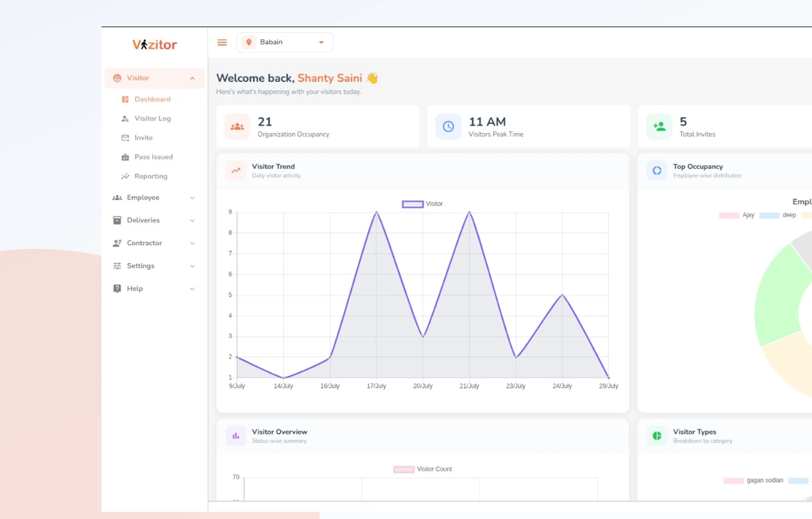Screen dimensions: 812x519
Task: Toggle the hamburger menu icon
Action: click(222, 42)
